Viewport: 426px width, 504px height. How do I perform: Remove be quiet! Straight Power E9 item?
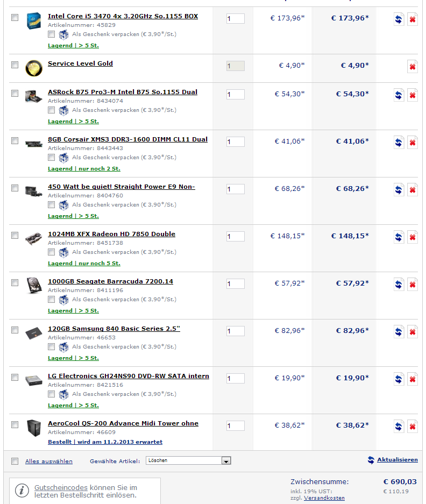click(x=413, y=190)
